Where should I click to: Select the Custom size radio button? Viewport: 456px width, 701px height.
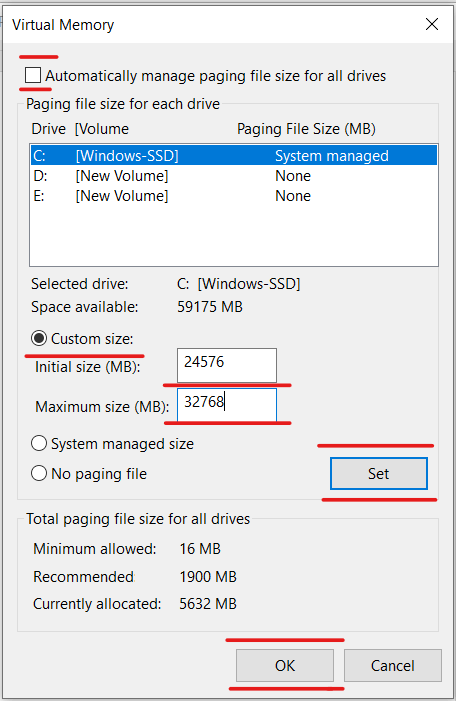[x=39, y=338]
